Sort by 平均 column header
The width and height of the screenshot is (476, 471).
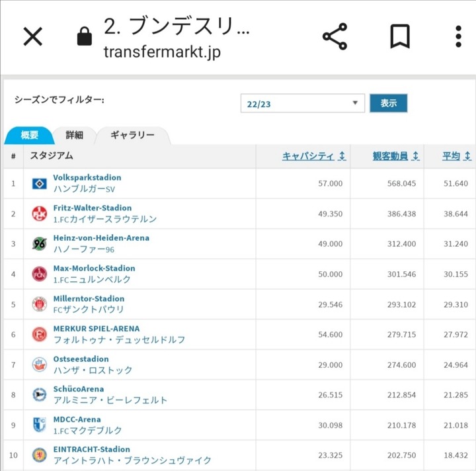pyautogui.click(x=457, y=156)
